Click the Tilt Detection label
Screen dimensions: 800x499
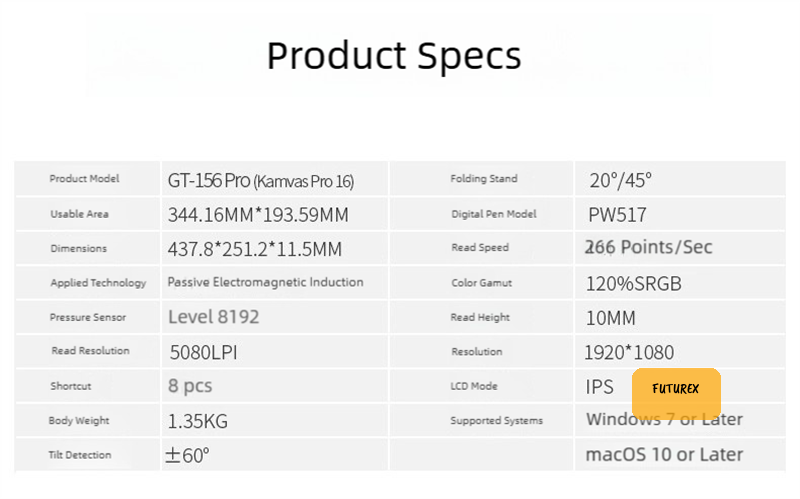80,455
